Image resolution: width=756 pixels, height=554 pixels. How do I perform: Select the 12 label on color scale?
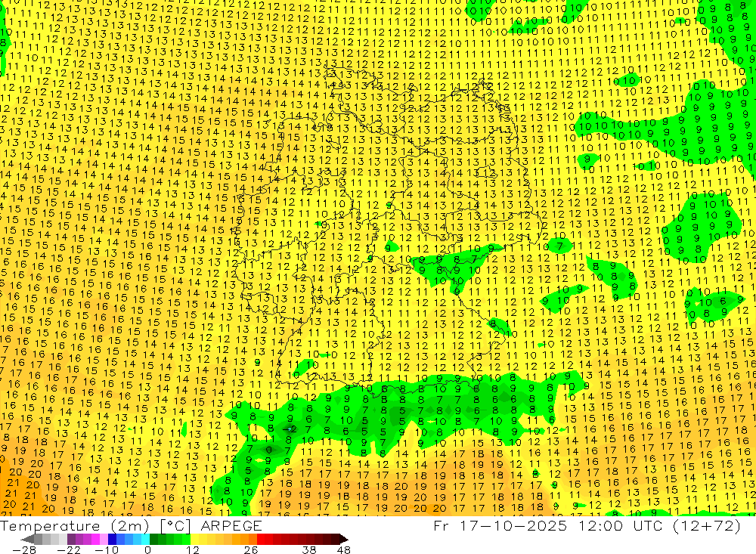point(192,549)
